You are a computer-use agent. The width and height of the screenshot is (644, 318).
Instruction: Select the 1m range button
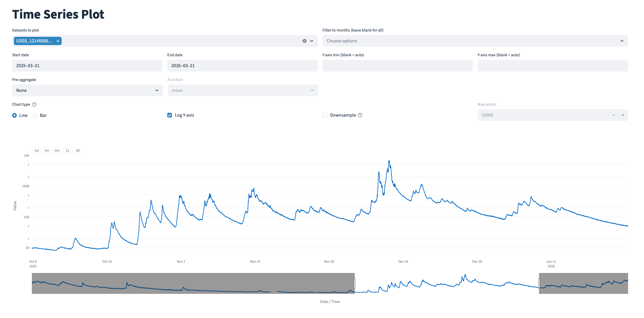(x=47, y=151)
